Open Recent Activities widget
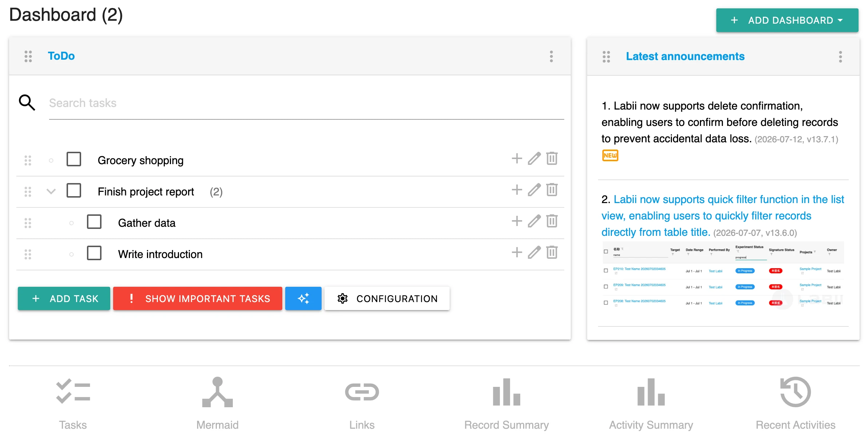 coord(796,403)
